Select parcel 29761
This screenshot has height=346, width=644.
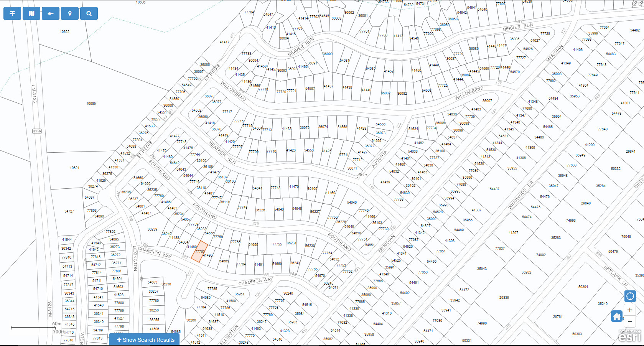pyautogui.click(x=558, y=317)
